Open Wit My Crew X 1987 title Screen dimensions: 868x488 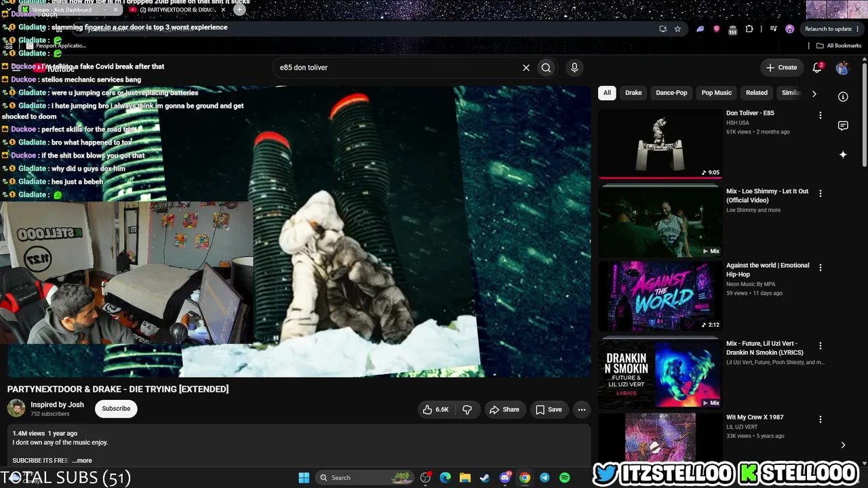pyautogui.click(x=755, y=418)
